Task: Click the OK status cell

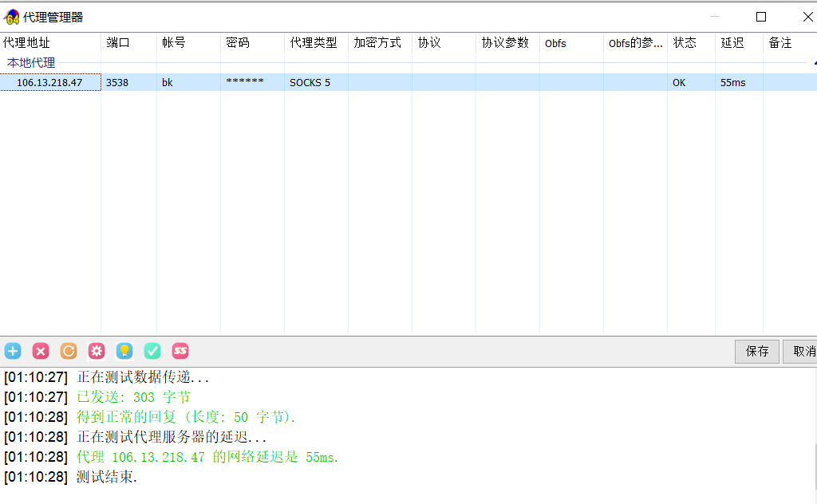Action: [x=679, y=83]
